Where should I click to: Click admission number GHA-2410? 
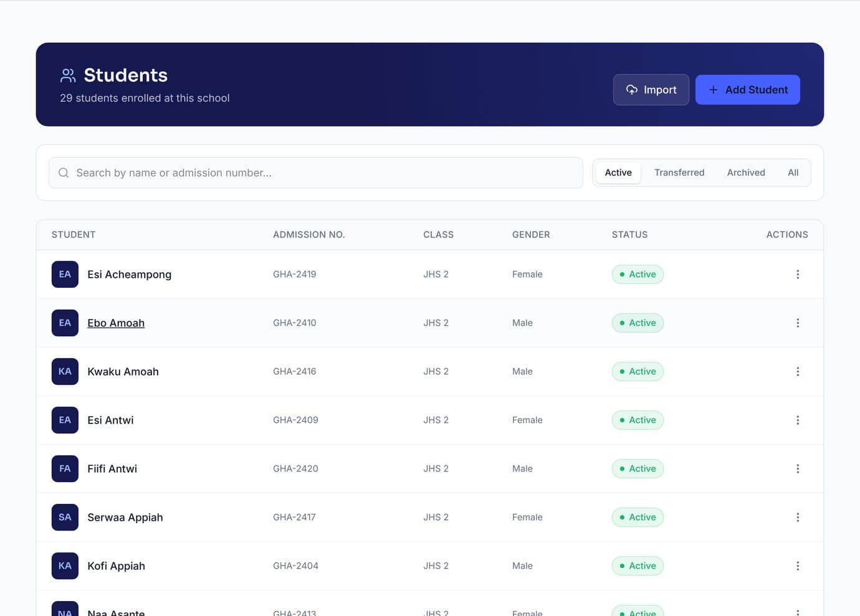[294, 323]
